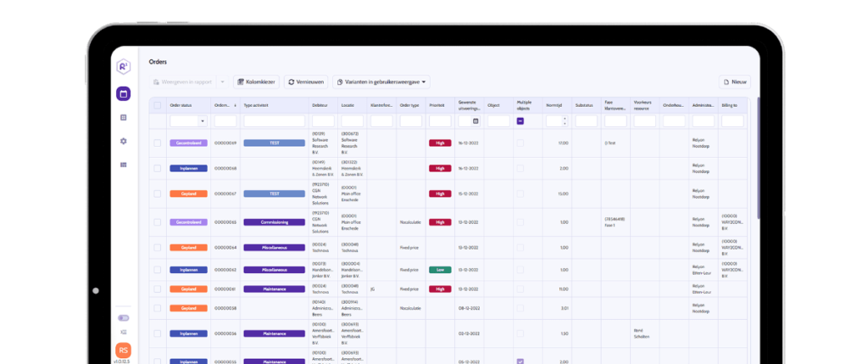Screen dimensions: 868x364
Task: Create a new order with Nieuw
Action: click(735, 82)
